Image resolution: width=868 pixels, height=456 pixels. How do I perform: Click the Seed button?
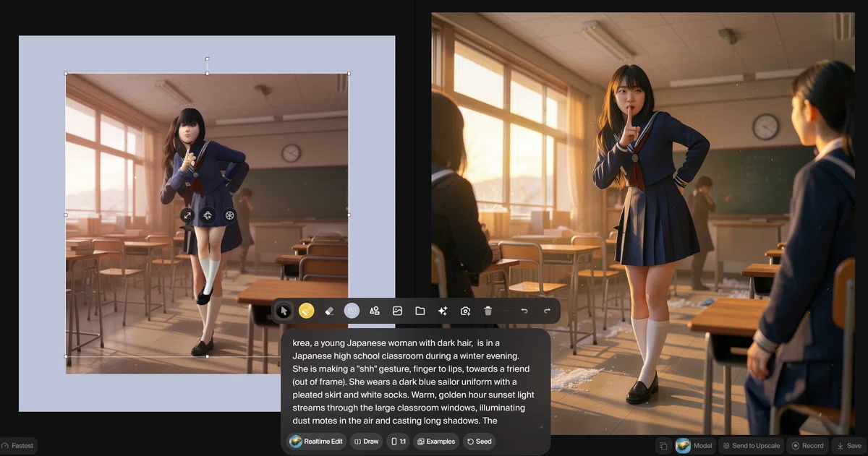(x=479, y=442)
